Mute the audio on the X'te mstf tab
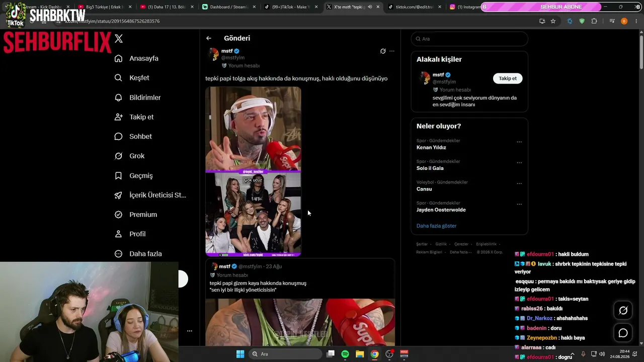The height and width of the screenshot is (362, 644). click(x=370, y=7)
